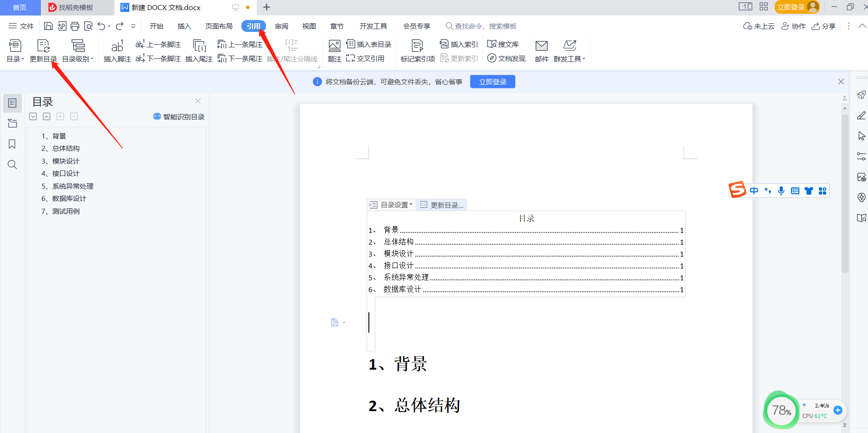
Task: Click the collapse-up icon in 目录 pane
Action: click(46, 117)
